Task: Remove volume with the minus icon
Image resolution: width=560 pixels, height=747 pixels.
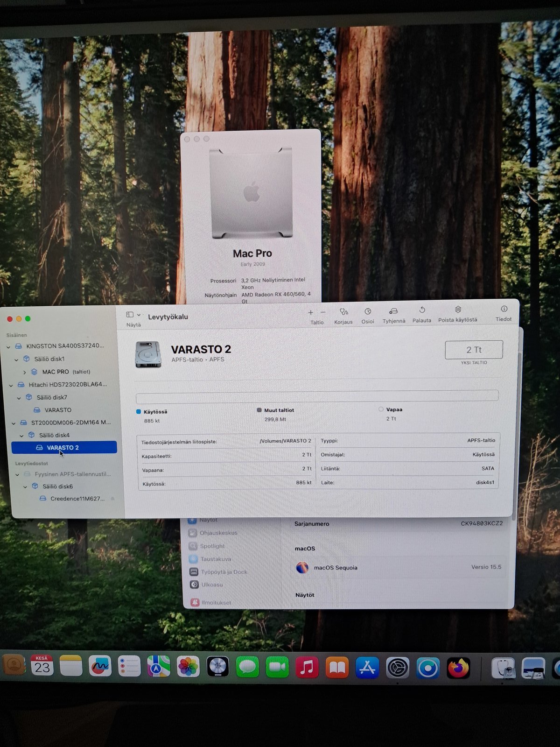Action: (x=323, y=312)
